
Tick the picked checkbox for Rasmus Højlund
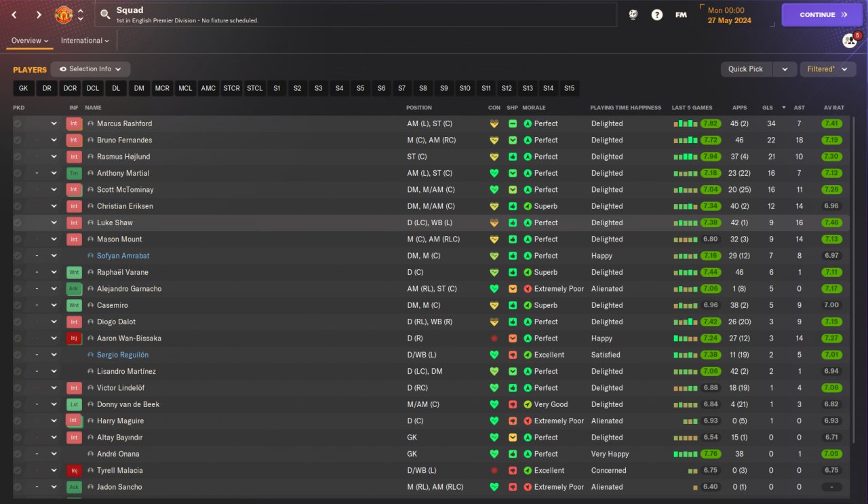tap(18, 157)
